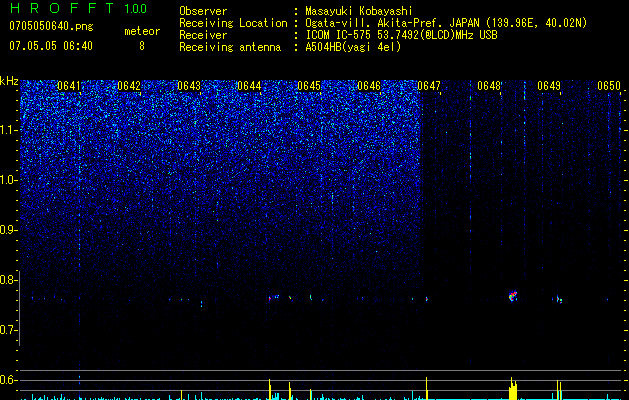Click the 0644 time marker
Image resolution: width=629 pixels, height=400 pixels.
pos(249,86)
